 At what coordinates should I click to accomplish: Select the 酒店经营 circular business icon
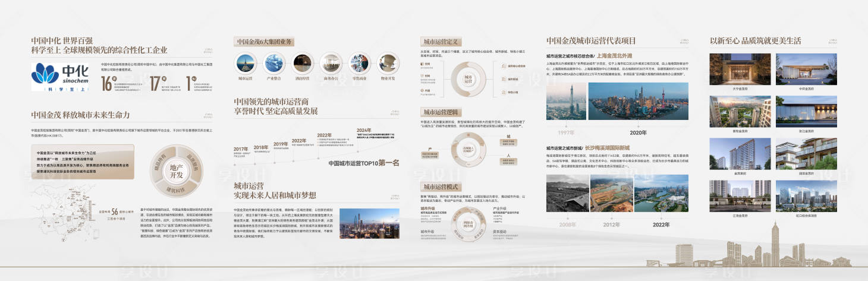(301, 63)
